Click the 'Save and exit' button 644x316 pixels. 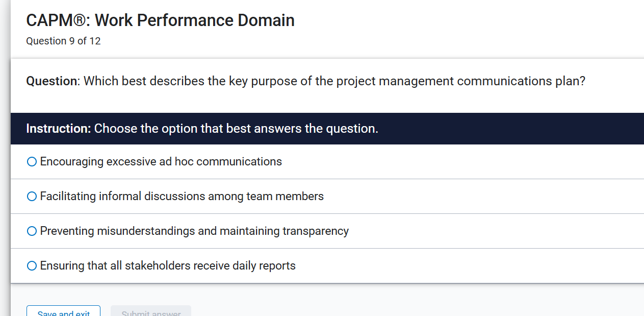[63, 311]
